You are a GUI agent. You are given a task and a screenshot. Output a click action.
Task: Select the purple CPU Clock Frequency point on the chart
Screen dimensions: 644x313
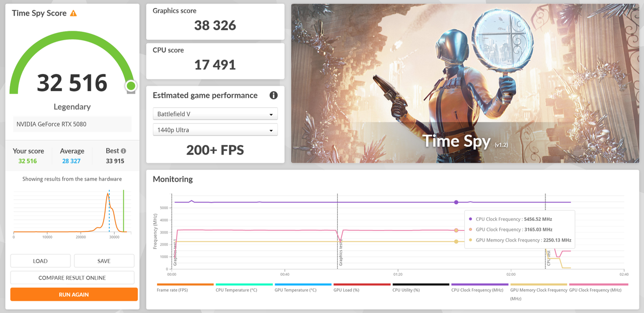[456, 202]
